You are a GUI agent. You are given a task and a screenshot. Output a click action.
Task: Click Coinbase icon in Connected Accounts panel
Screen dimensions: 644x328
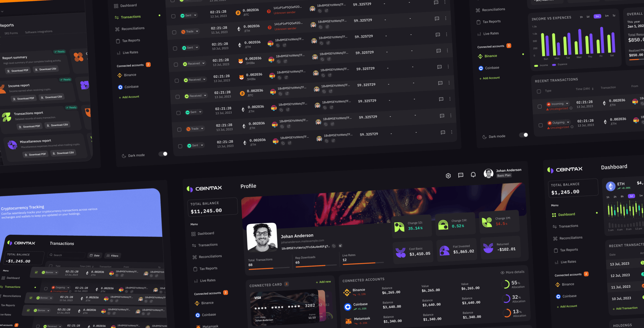coord(348,307)
